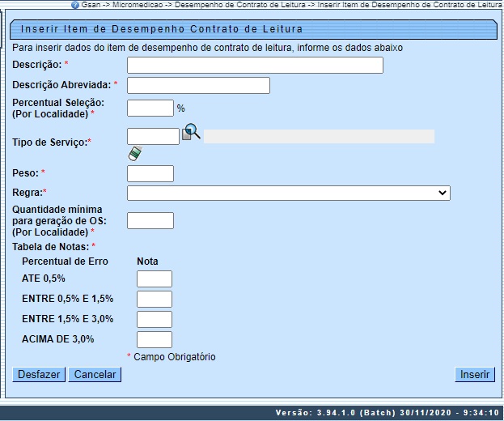Screen dimensions: 504x421
Task: Click the 'Inserir Item de Desempenho Contrato de Leitura' title
Action: click(x=162, y=29)
